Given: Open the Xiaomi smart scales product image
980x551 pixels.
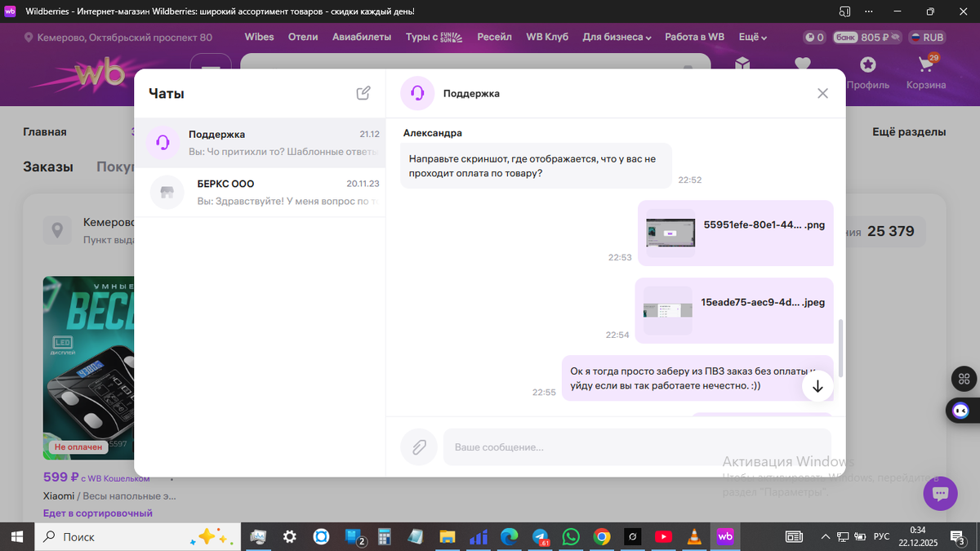Looking at the screenshot, I should (88, 367).
